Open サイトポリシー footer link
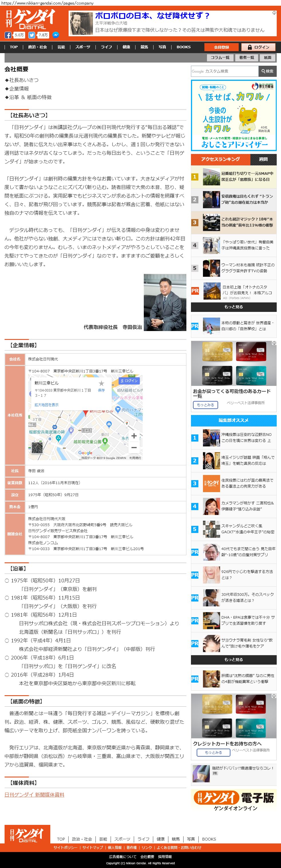The height and width of the screenshot is (868, 281). (65, 847)
